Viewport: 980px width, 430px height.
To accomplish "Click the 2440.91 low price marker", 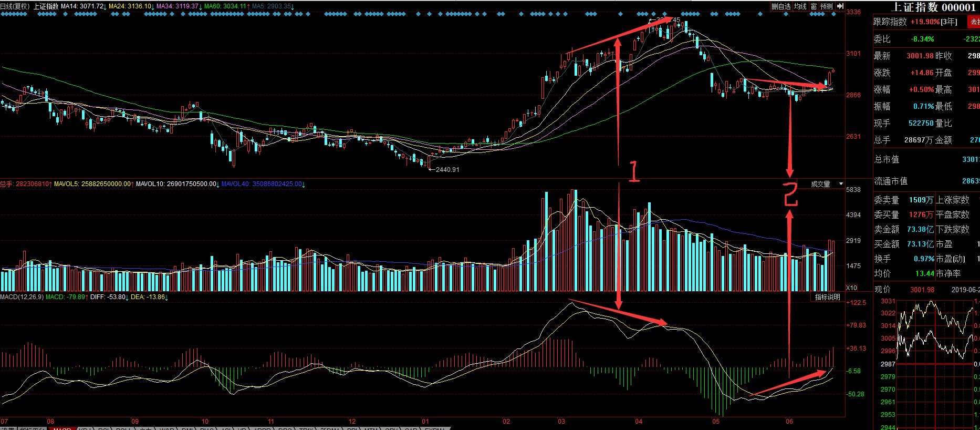I will tap(447, 170).
